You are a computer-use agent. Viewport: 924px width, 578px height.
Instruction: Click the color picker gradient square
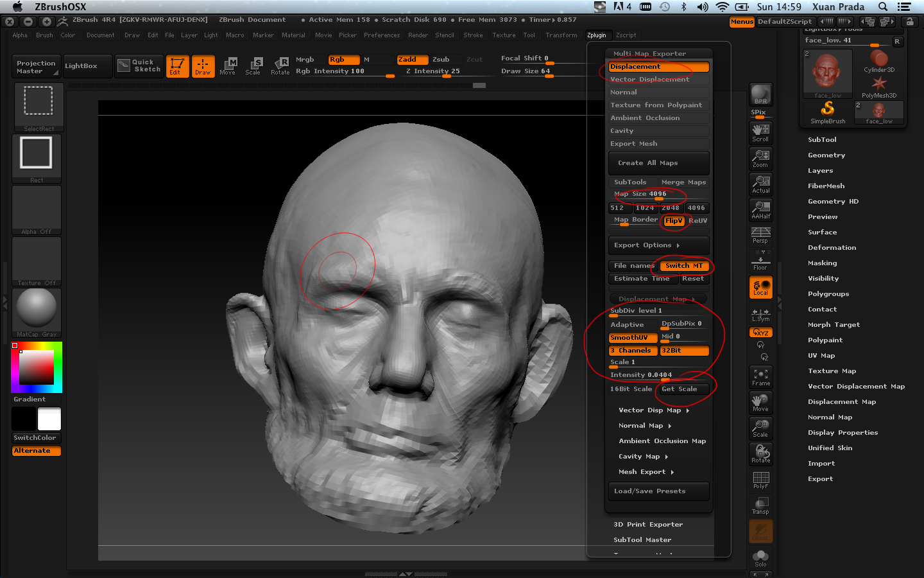coord(37,367)
